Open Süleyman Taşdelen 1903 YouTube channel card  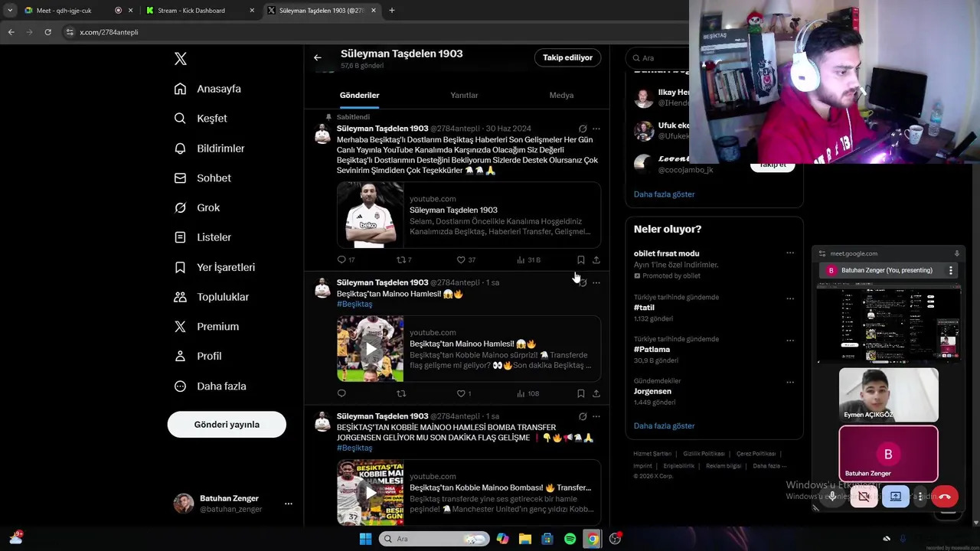(x=469, y=215)
